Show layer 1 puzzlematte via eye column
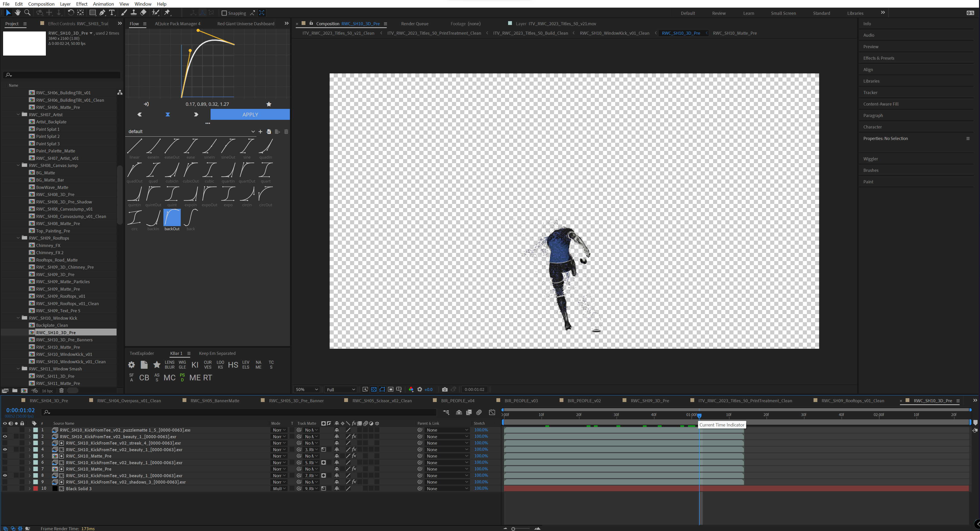980x531 pixels. pyautogui.click(x=5, y=430)
